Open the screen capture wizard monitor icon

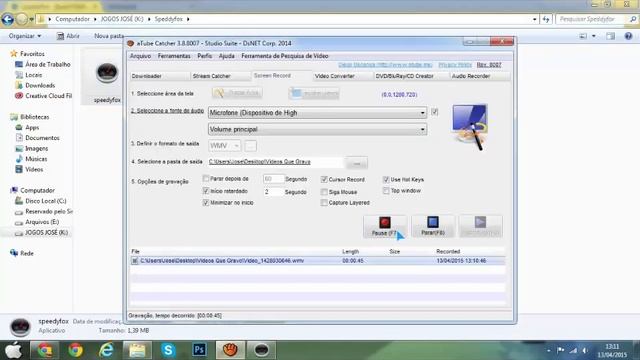point(470,127)
